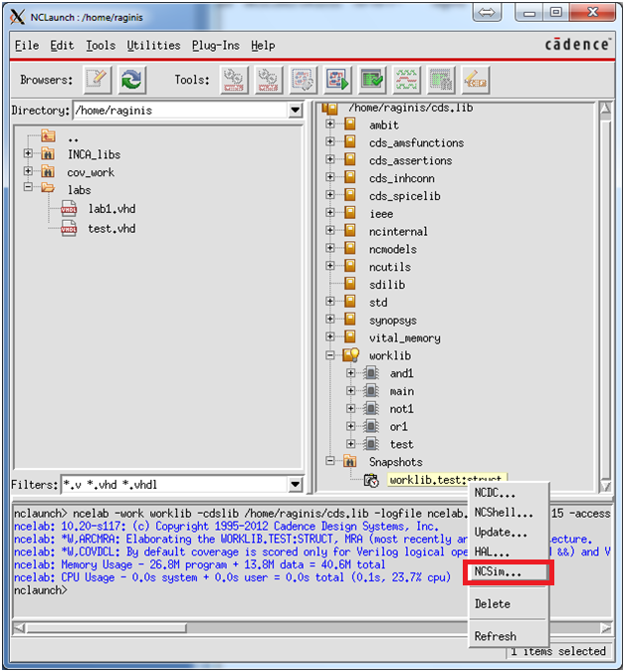
Task: Select the cds_assertions library row
Action: click(x=410, y=160)
